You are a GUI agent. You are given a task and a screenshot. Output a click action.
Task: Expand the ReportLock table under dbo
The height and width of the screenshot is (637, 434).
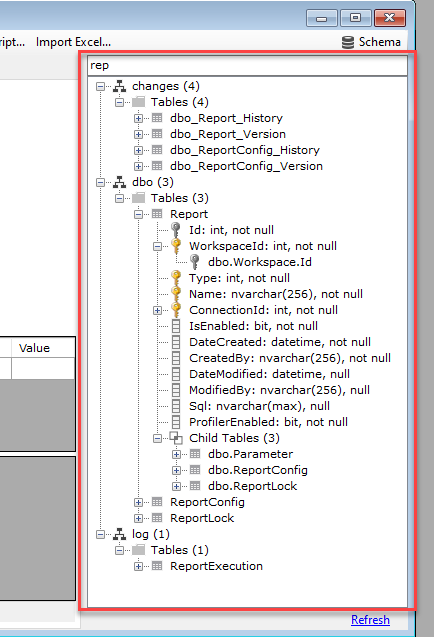[138, 518]
